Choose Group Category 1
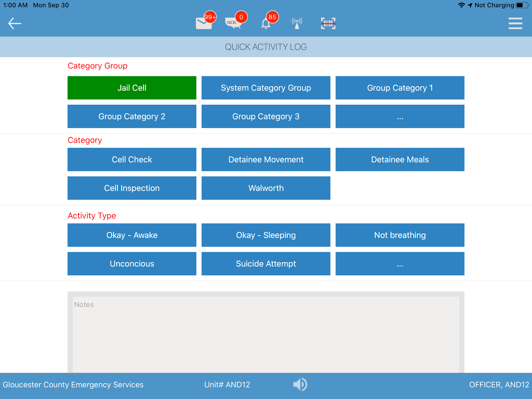The height and width of the screenshot is (399, 532). [x=400, y=88]
